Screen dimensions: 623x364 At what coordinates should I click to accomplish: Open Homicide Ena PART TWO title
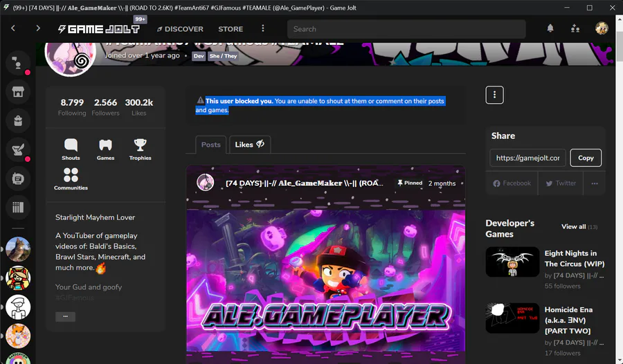click(x=568, y=320)
